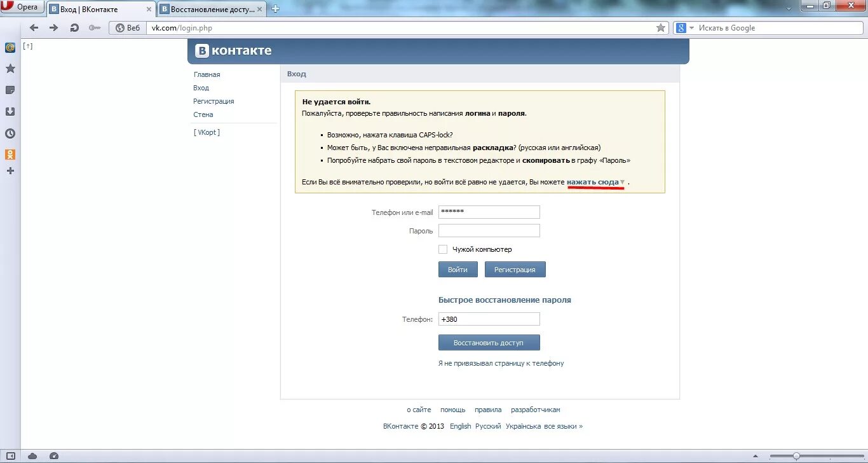This screenshot has width=868, height=463.
Task: Go forward to next page
Action: tap(54, 27)
